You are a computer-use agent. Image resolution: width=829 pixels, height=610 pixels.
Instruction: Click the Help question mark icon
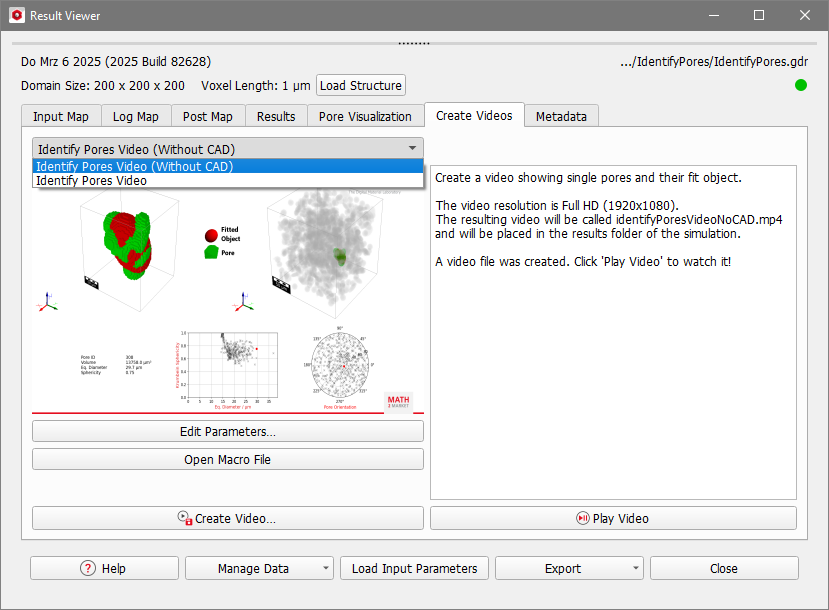point(88,568)
